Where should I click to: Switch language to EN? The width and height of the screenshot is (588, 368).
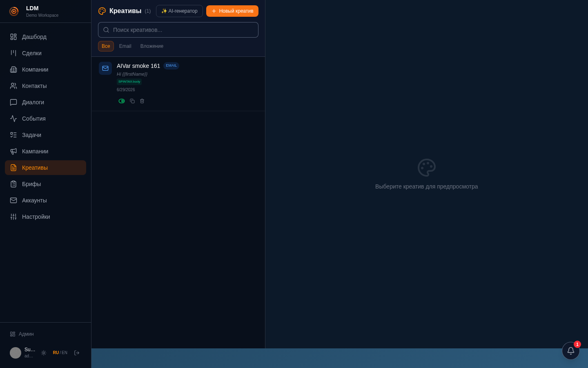tap(65, 353)
